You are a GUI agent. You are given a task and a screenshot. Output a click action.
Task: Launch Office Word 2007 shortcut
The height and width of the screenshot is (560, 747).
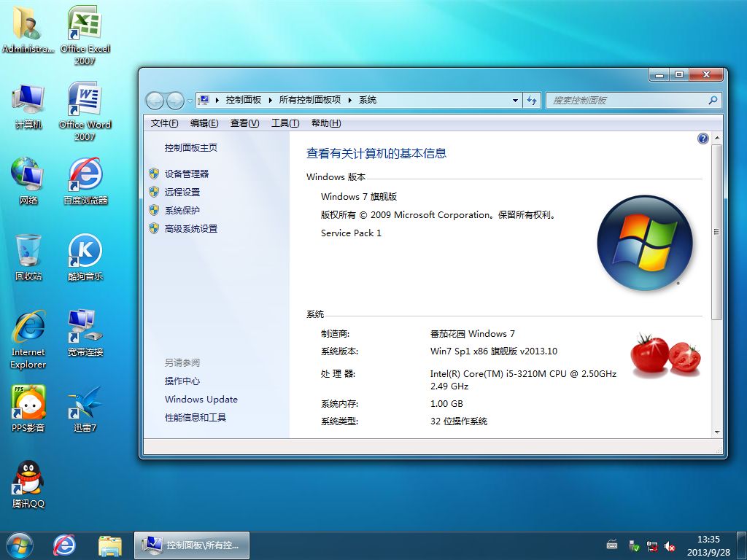(x=85, y=112)
